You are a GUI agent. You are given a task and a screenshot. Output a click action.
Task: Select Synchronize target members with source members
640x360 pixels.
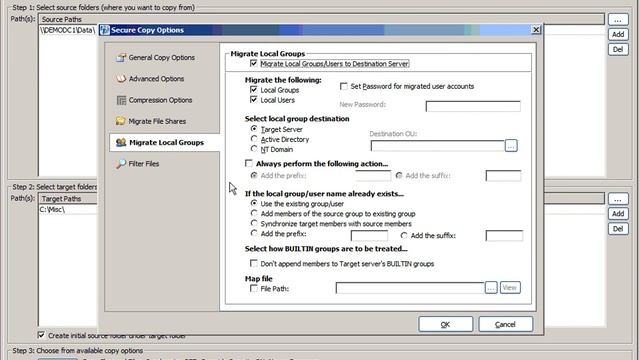pyautogui.click(x=254, y=223)
